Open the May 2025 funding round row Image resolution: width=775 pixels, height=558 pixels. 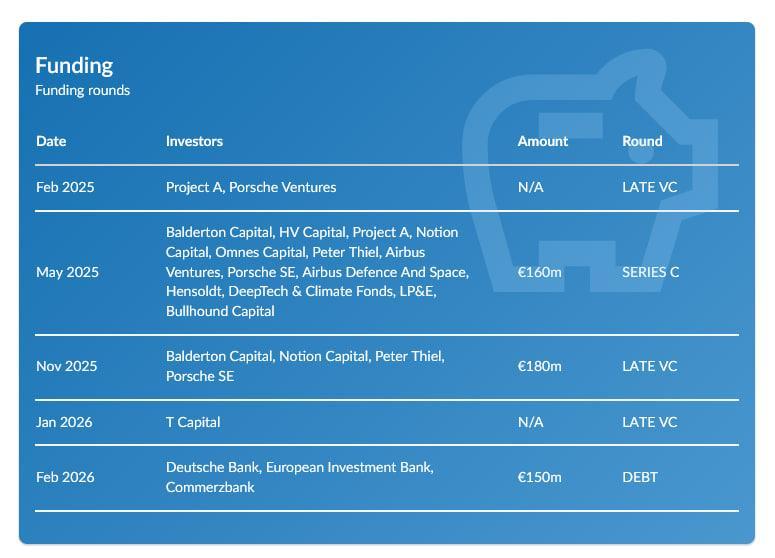point(67,272)
